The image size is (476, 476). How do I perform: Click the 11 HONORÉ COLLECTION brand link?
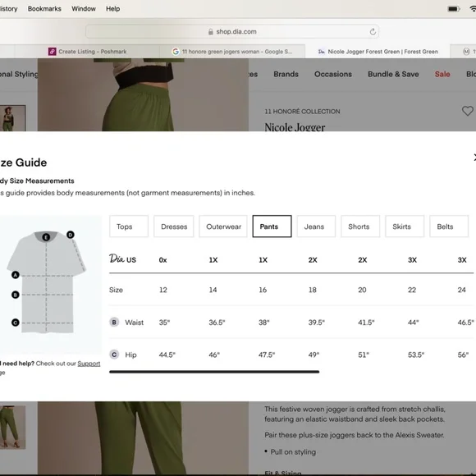[x=302, y=112]
